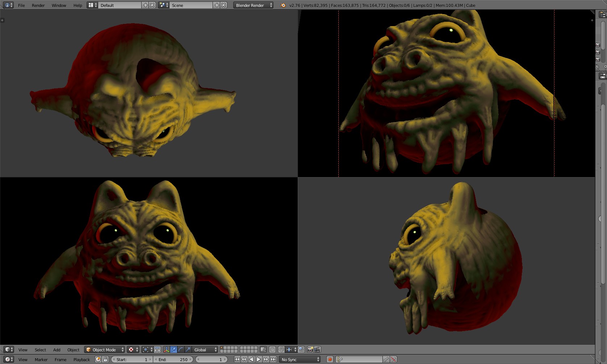Select the translate manipulator arrow
This screenshot has height=364, width=607.
pyautogui.click(x=173, y=350)
